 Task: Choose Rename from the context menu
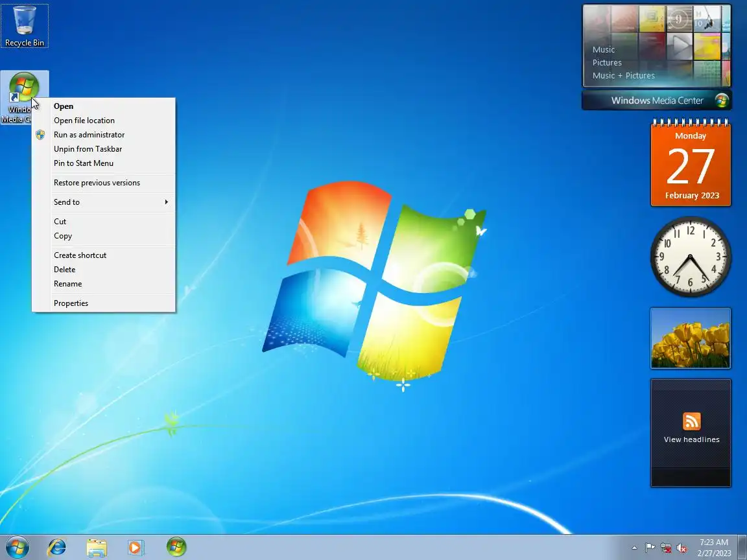click(x=104, y=284)
